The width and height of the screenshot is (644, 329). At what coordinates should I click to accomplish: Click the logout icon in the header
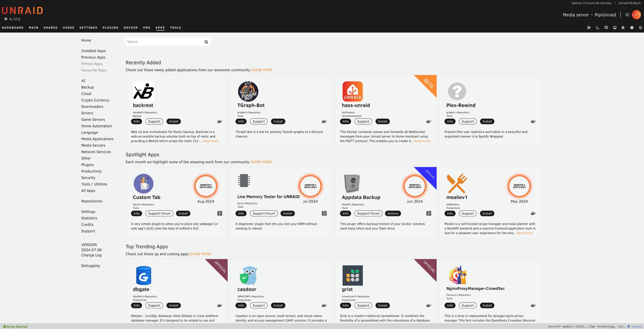tap(589, 28)
